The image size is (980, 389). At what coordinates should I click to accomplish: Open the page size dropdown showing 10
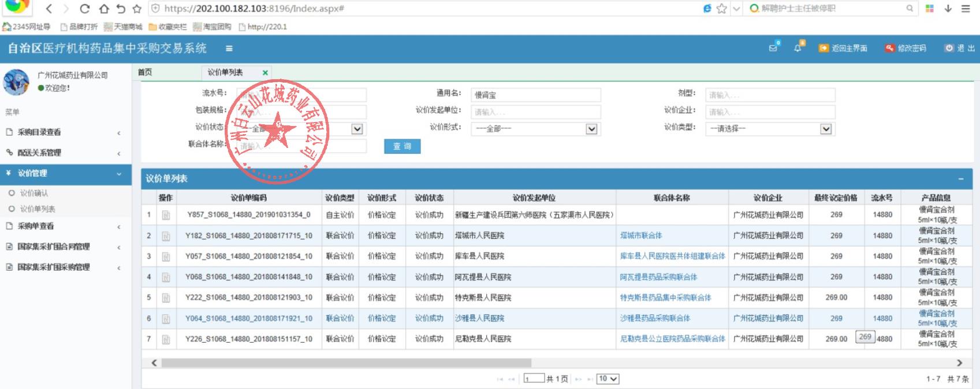coord(608,379)
